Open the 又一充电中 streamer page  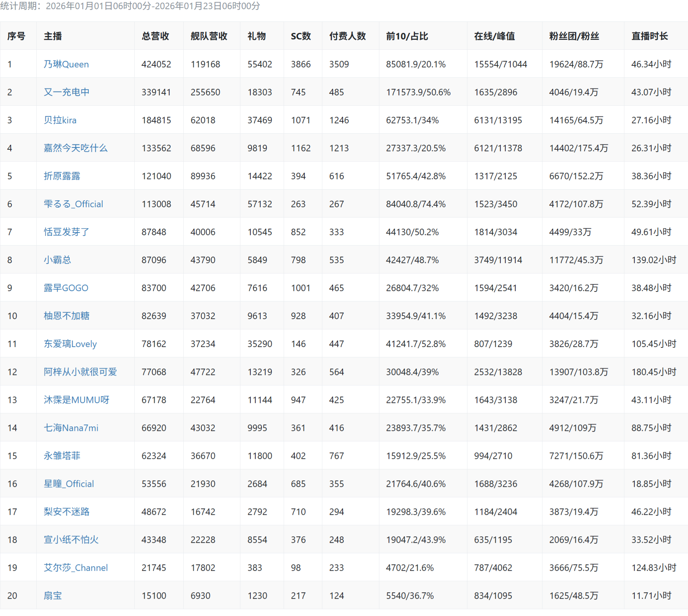point(66,92)
